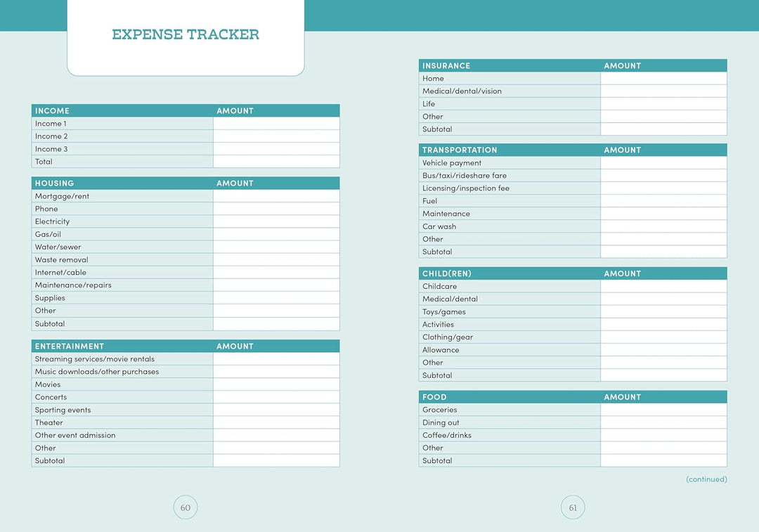
Task: Click the Theater amount field
Action: click(x=276, y=422)
